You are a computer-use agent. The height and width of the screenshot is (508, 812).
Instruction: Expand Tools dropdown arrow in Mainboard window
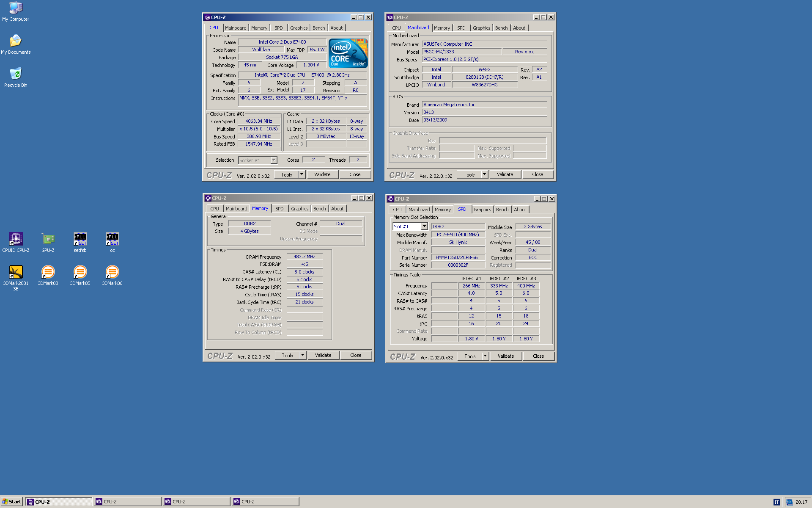pyautogui.click(x=484, y=174)
